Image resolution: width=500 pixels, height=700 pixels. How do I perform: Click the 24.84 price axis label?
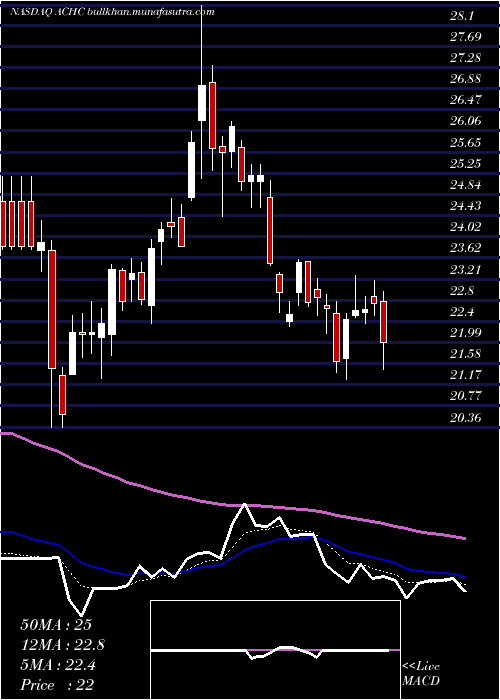click(x=466, y=185)
